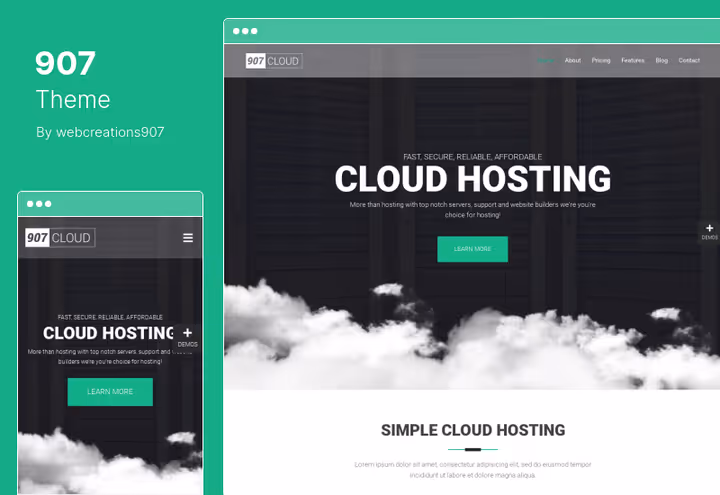Click the 907 Cloud logo in the desktop preview
This screenshot has width=720, height=495.
click(274, 61)
